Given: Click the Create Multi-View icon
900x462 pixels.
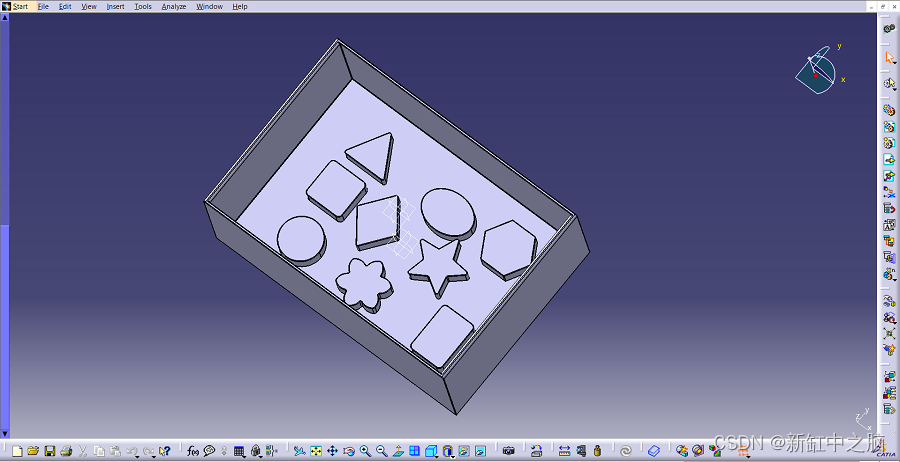Looking at the screenshot, I should (414, 451).
